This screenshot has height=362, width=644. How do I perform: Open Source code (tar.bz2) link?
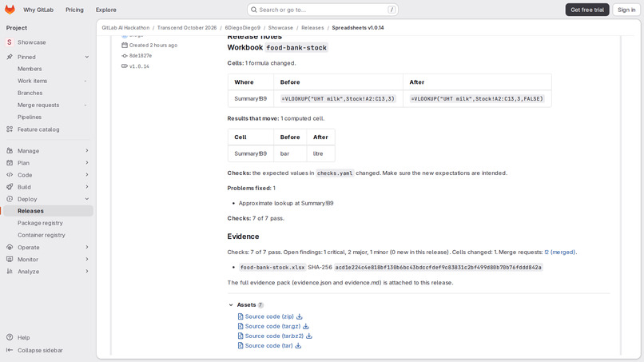click(x=274, y=336)
